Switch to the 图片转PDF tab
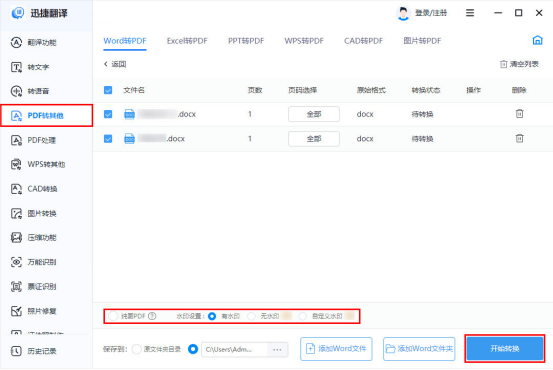The width and height of the screenshot is (553, 370). (422, 41)
